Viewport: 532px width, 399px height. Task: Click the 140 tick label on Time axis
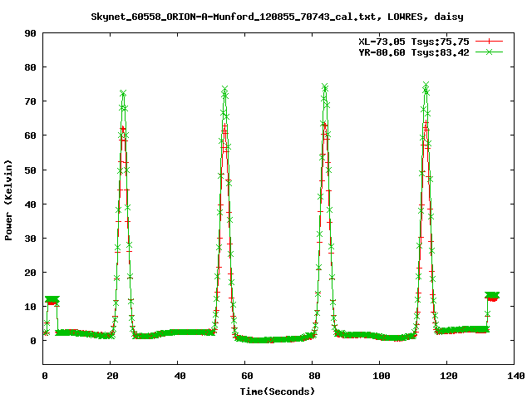click(515, 376)
